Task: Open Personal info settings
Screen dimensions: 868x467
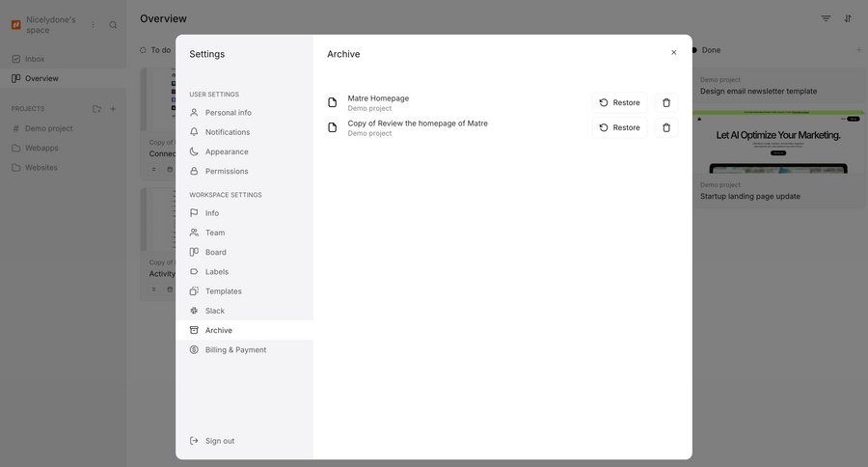Action: pyautogui.click(x=229, y=113)
